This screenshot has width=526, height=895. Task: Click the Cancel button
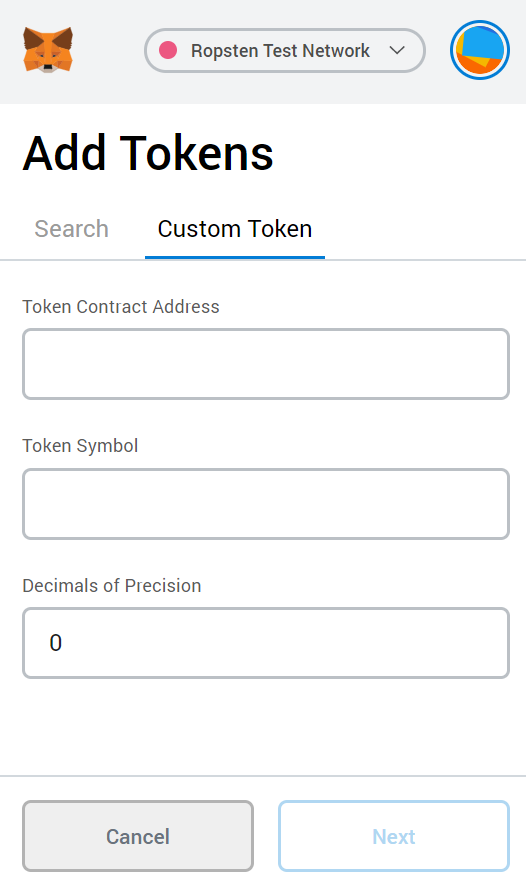point(138,836)
